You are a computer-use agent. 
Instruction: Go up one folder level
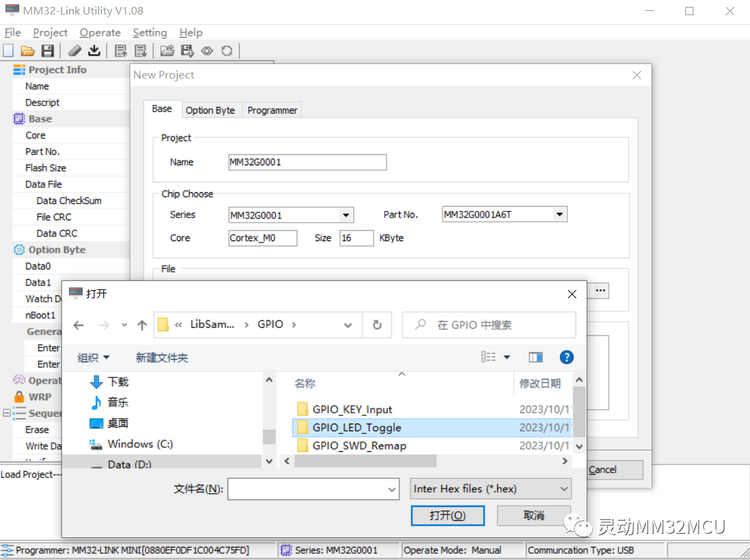[142, 325]
